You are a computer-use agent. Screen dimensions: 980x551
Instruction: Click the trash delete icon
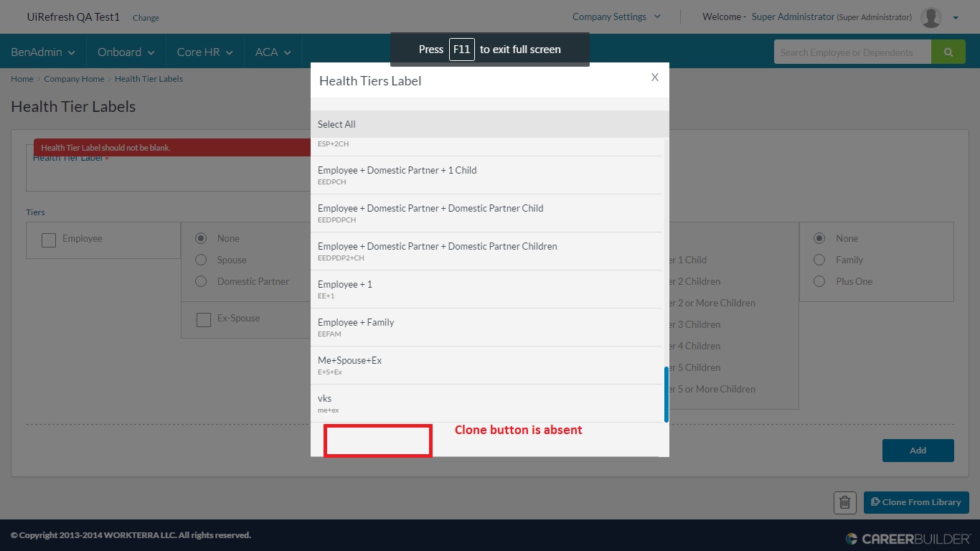coord(845,502)
